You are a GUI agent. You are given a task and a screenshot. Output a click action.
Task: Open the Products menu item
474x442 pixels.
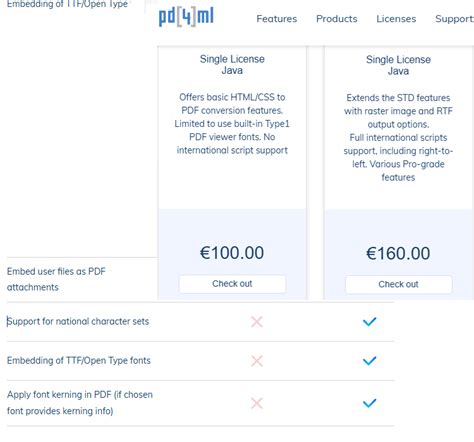(x=336, y=19)
